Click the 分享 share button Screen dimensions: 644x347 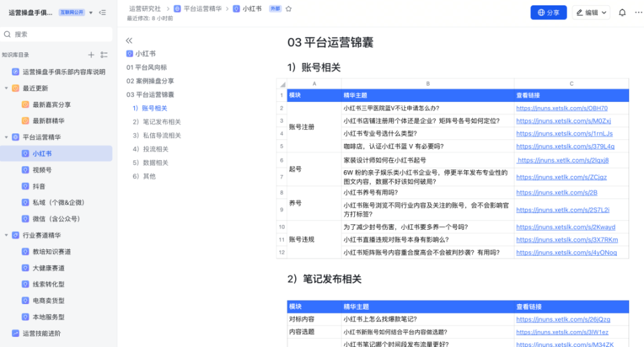coord(549,13)
